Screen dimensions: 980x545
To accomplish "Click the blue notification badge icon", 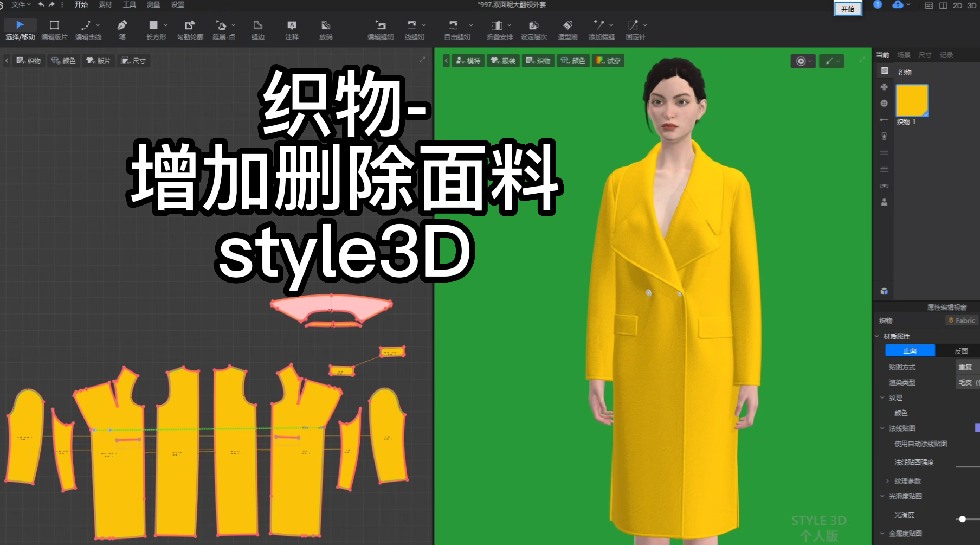I will coord(878,4).
